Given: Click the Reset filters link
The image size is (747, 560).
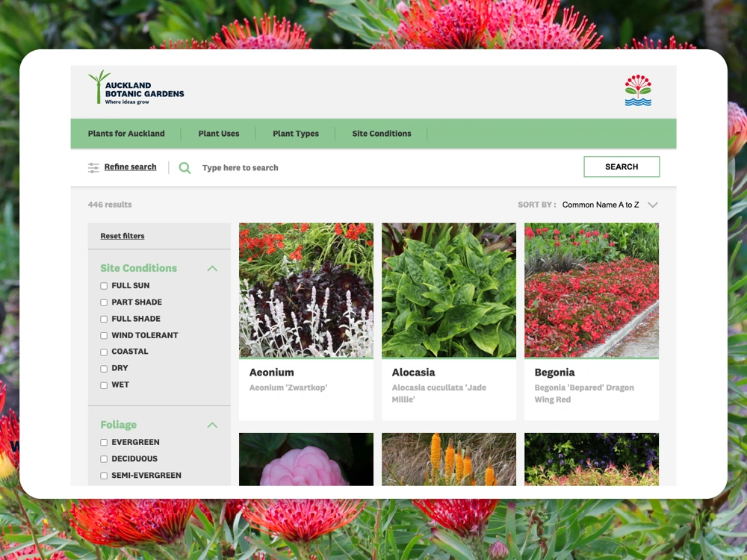Looking at the screenshot, I should point(123,236).
